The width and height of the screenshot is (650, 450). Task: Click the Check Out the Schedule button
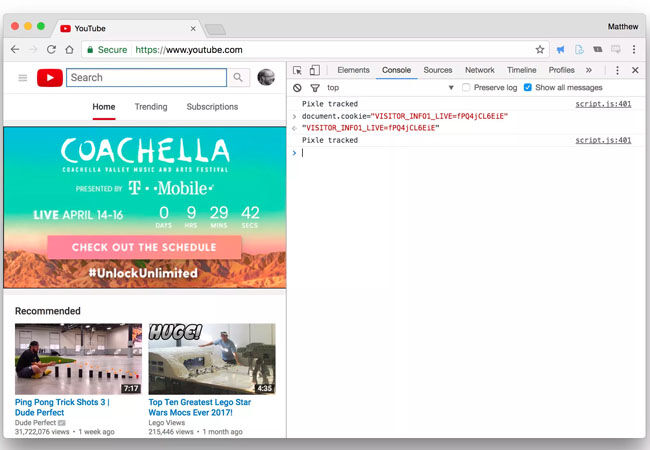pos(144,247)
